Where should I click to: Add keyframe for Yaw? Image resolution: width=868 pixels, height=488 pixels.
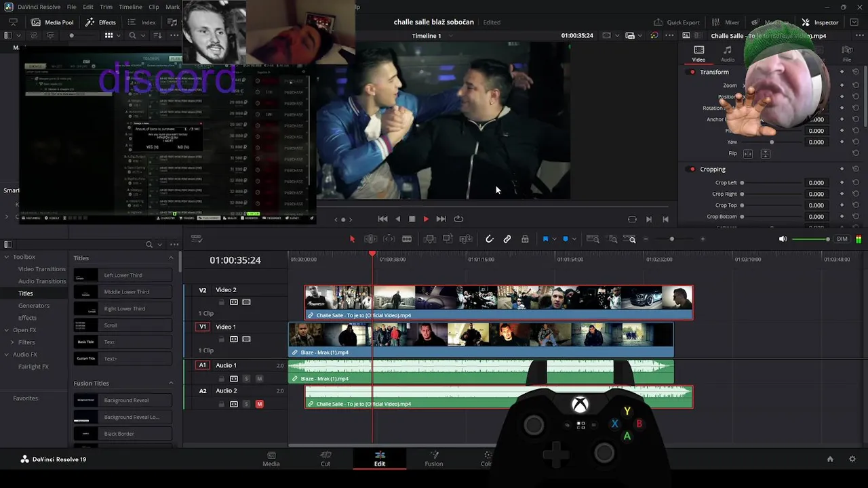click(842, 142)
